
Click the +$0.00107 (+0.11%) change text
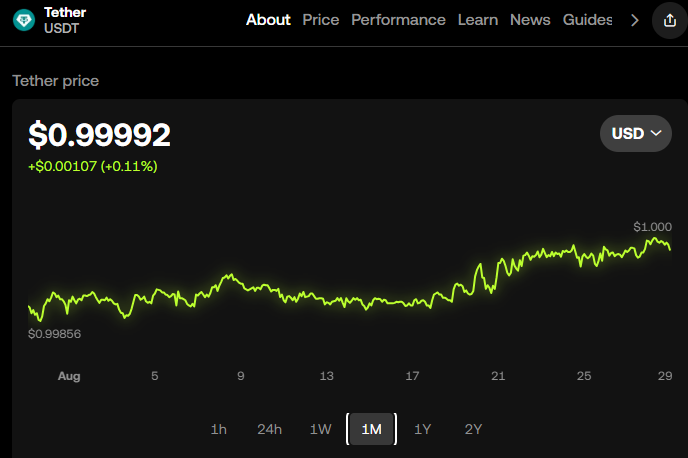click(x=93, y=166)
